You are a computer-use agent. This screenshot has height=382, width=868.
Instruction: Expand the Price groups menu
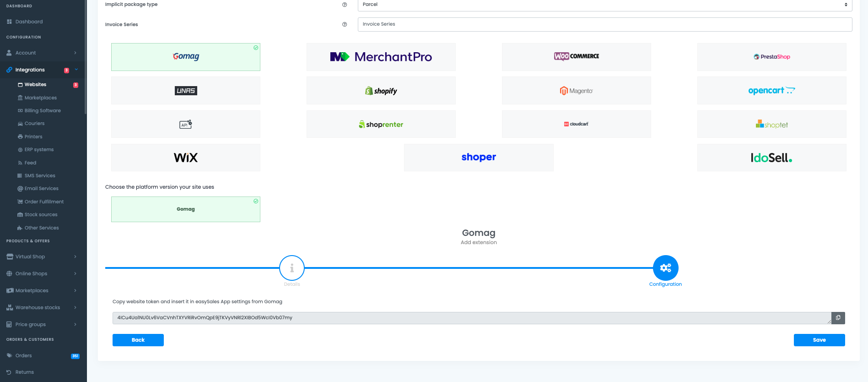(43, 324)
